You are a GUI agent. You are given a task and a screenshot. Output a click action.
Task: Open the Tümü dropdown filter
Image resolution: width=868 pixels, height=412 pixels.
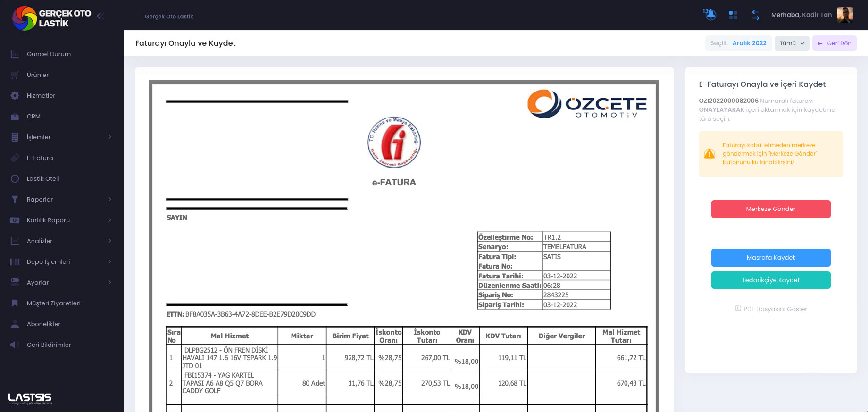click(792, 43)
